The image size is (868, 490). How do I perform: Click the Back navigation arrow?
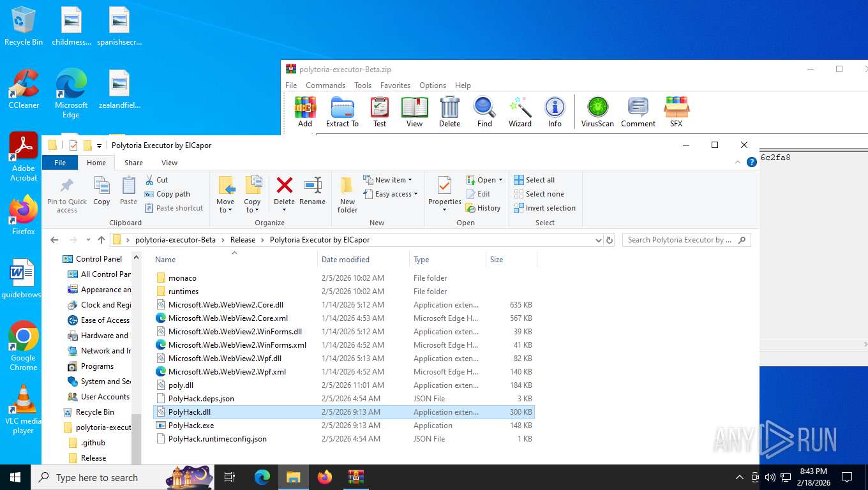(x=54, y=240)
